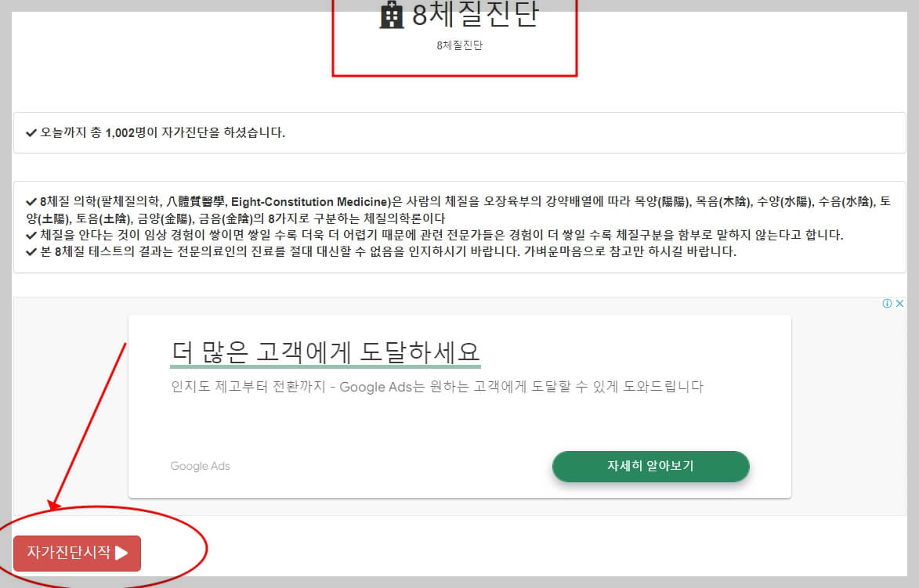
Task: Click the ad description mentioning Google Ads
Action: [437, 386]
